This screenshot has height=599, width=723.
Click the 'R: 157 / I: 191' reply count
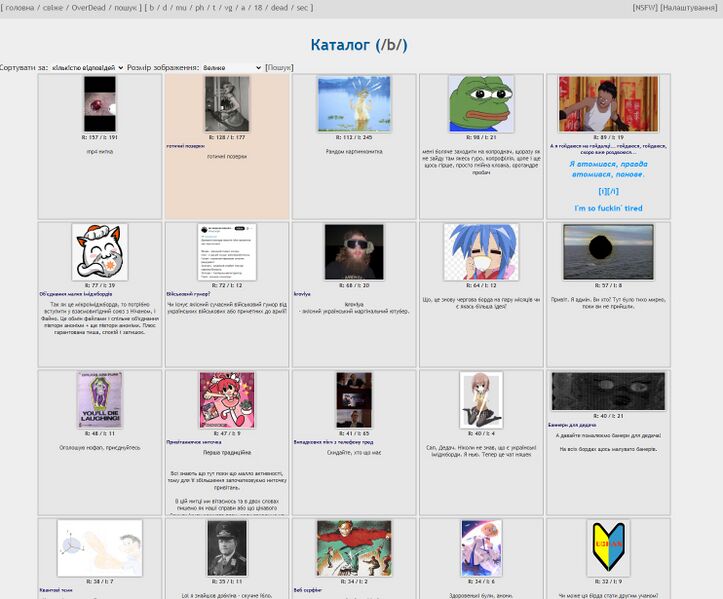coord(100,137)
